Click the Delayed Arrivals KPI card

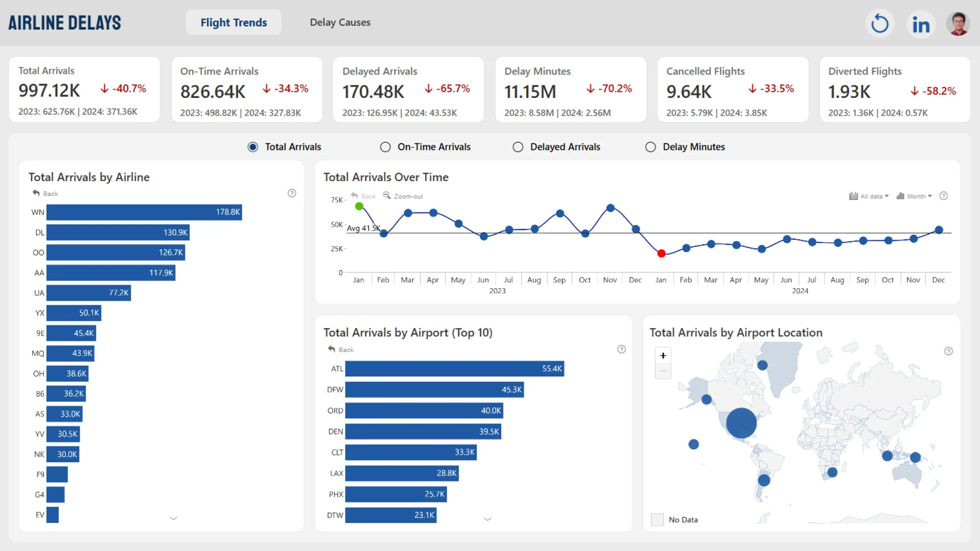click(x=408, y=90)
